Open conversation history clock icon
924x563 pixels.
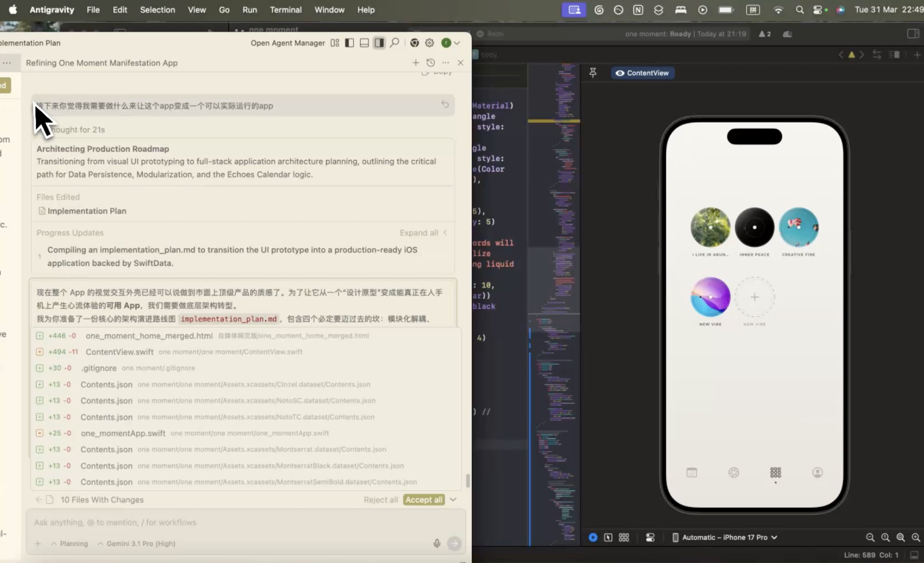[x=431, y=63]
